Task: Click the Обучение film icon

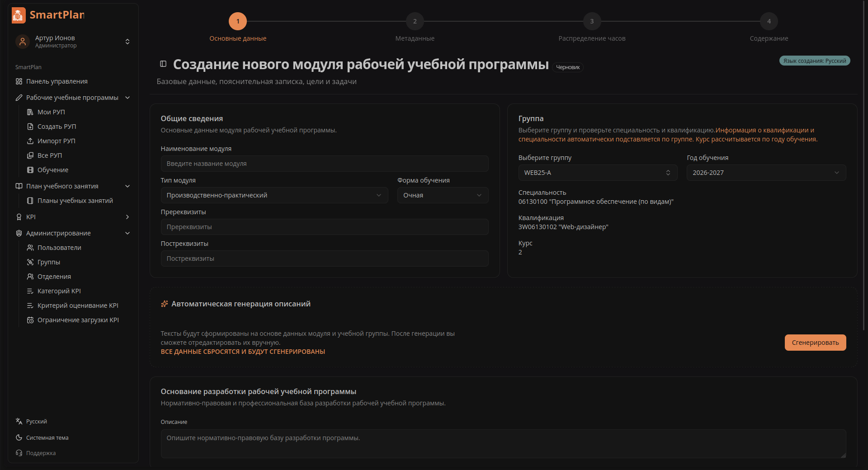Action: tap(30, 170)
